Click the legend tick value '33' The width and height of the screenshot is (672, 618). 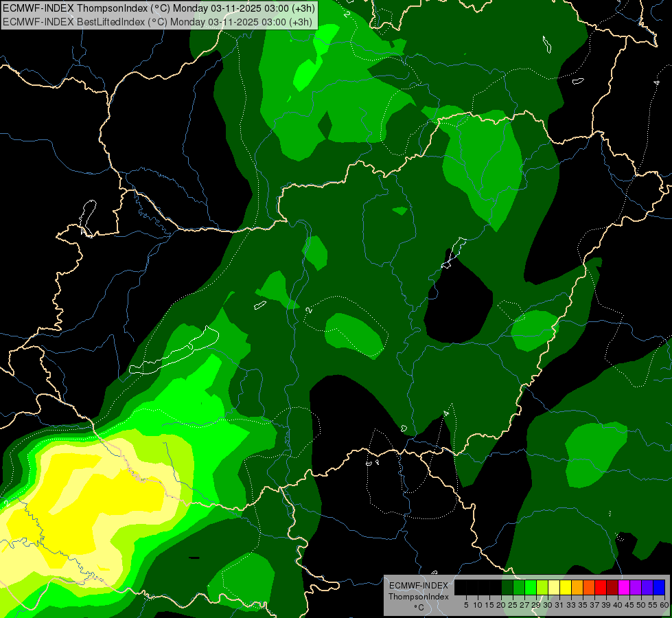(571, 605)
